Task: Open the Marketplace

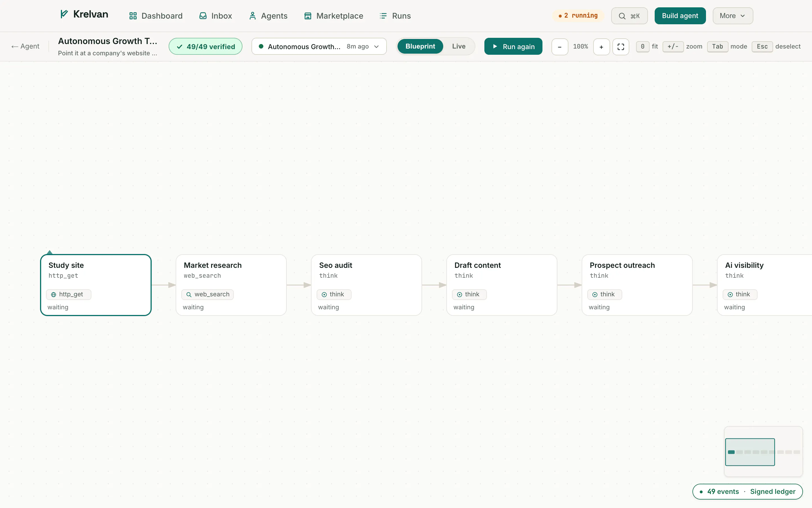Action: pyautogui.click(x=334, y=16)
